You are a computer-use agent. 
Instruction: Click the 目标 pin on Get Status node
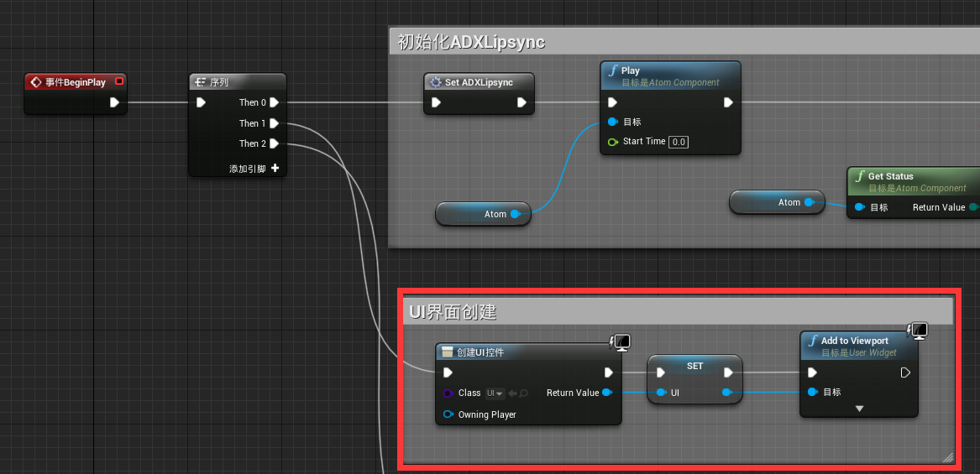(860, 207)
